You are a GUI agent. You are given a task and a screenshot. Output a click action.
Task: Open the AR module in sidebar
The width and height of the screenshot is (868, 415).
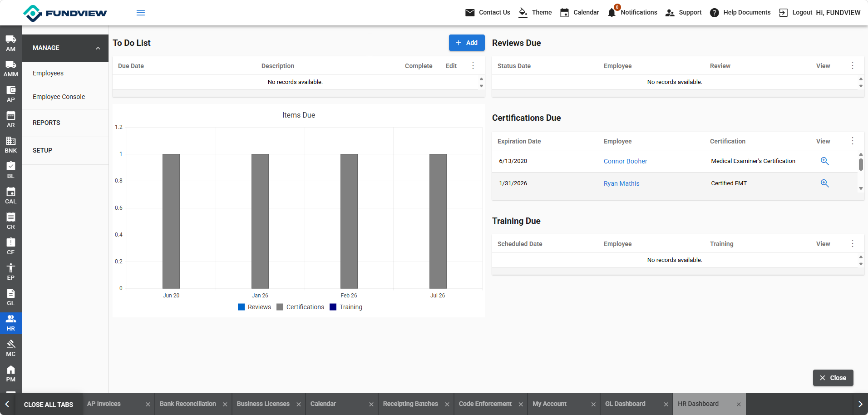[x=11, y=119]
